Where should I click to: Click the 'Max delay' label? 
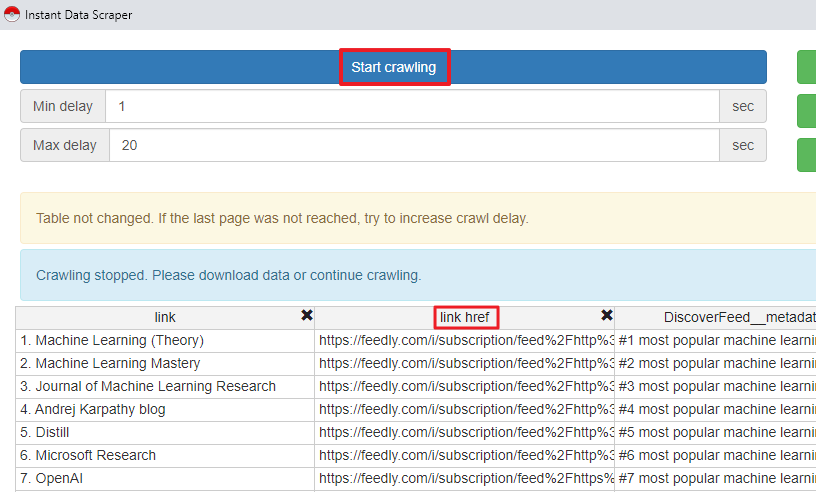[x=65, y=145]
